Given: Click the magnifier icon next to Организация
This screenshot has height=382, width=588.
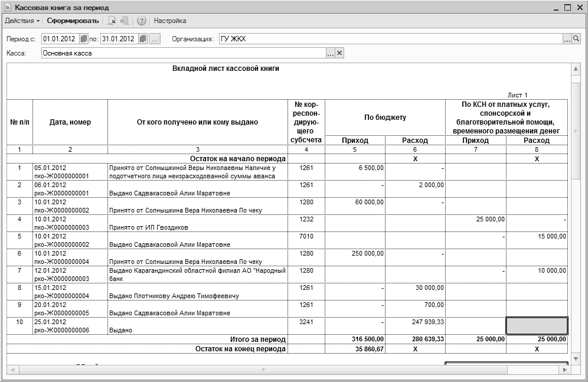Looking at the screenshot, I should (576, 39).
